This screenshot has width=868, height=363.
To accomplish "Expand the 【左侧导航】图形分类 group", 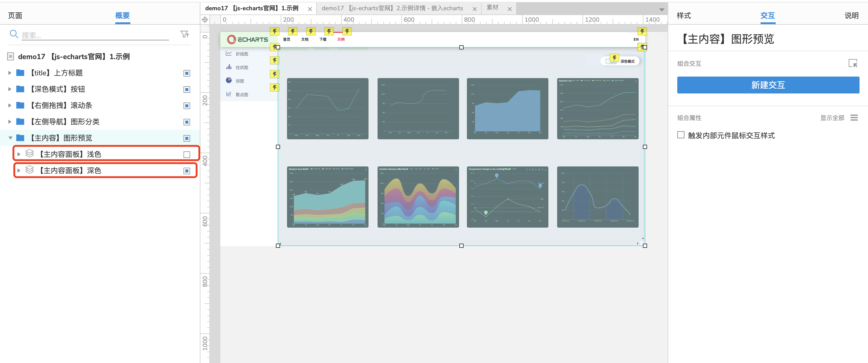I will click(x=10, y=122).
